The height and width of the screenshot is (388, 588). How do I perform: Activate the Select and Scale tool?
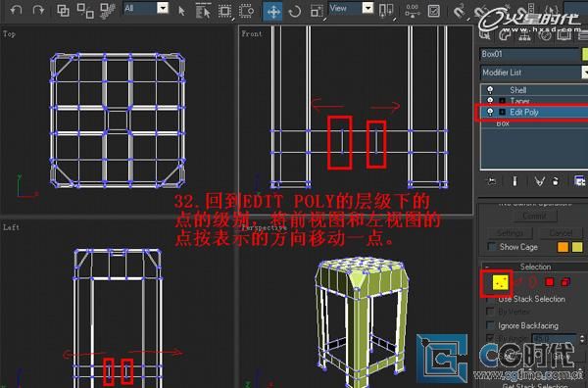(x=317, y=11)
